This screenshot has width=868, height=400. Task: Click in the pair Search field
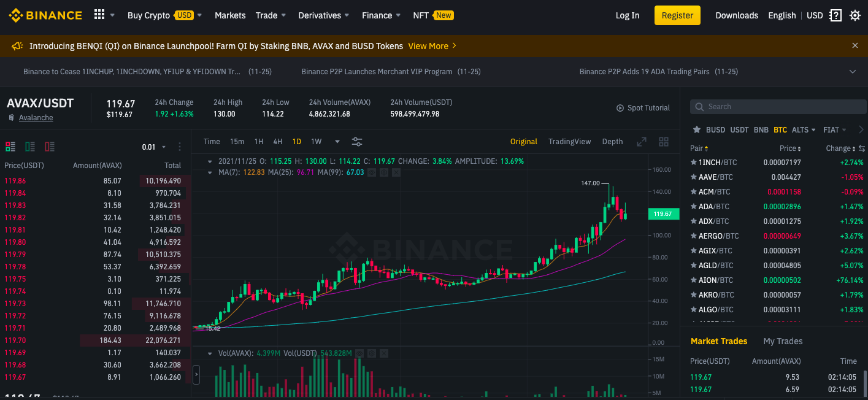pos(779,107)
